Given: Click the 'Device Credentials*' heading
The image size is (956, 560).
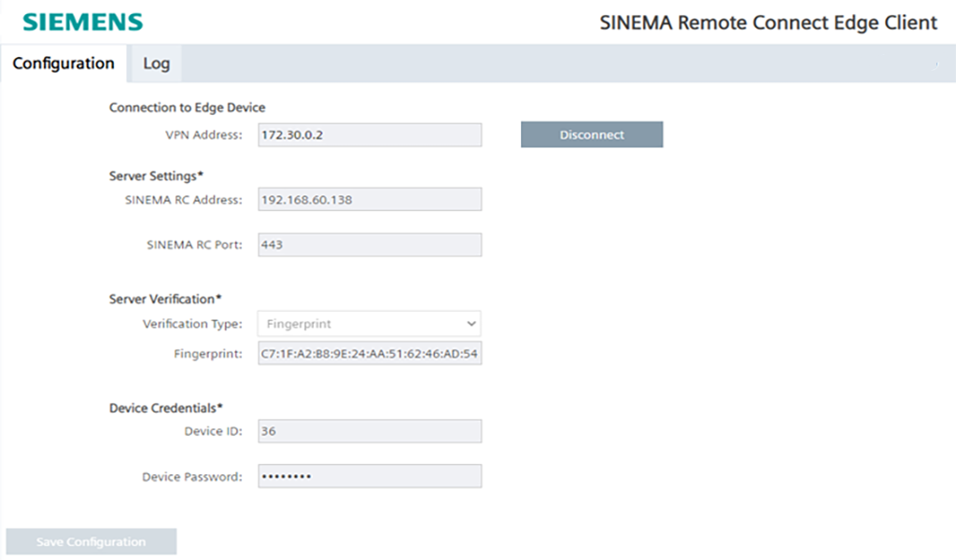Looking at the screenshot, I should click(x=166, y=408).
